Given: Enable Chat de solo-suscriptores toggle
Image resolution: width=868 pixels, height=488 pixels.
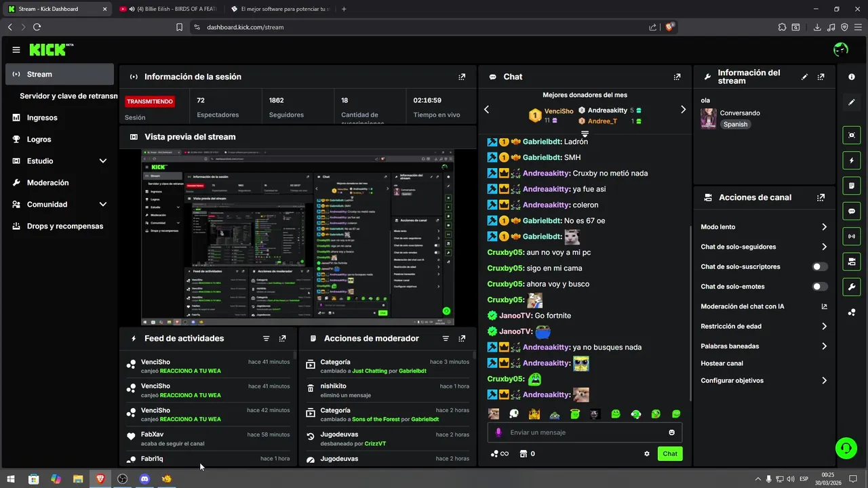Looking at the screenshot, I should pyautogui.click(x=820, y=267).
